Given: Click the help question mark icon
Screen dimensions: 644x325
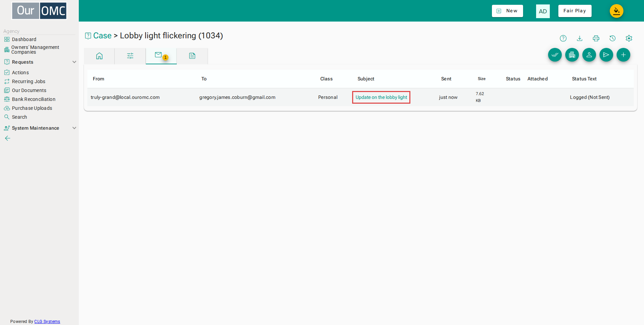Looking at the screenshot, I should pos(563,38).
